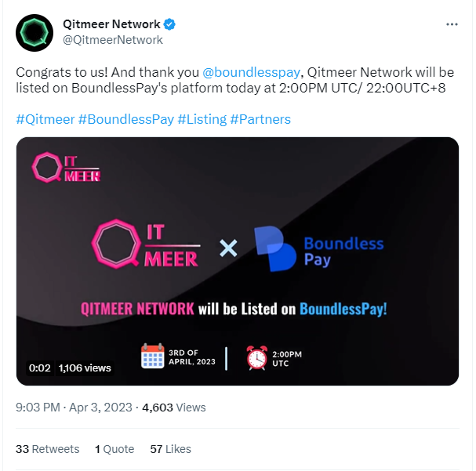476x471 pixels.
Task: Select the #Qitmeer hashtag
Action: (45, 119)
